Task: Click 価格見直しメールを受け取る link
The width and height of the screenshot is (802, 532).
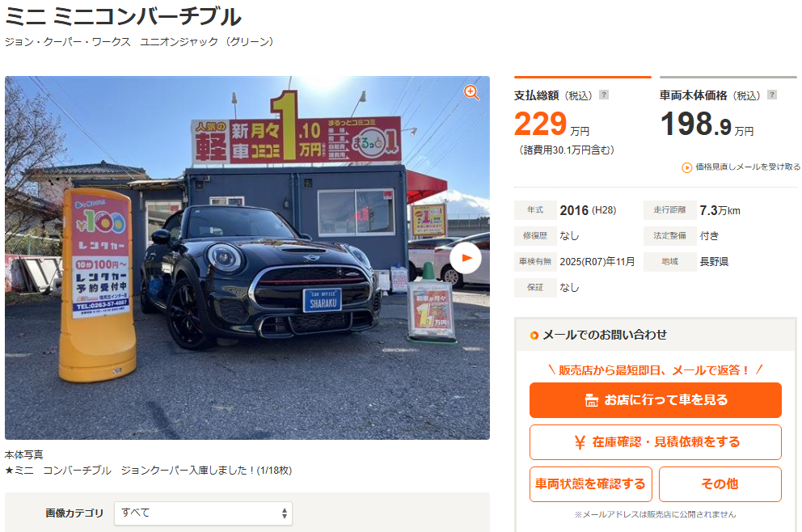Action: pyautogui.click(x=741, y=167)
